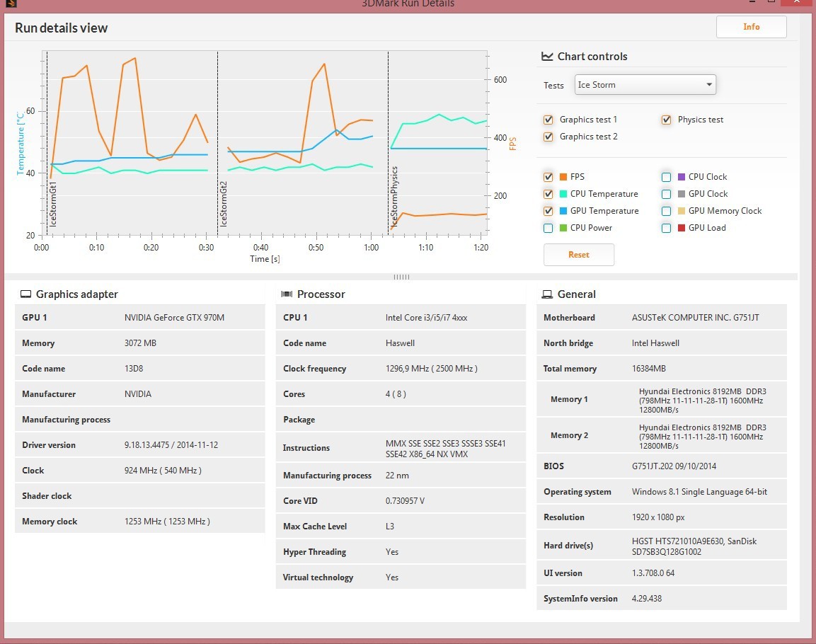
Task: Enable the GPU Memory Clock series checkbox
Action: (x=666, y=211)
